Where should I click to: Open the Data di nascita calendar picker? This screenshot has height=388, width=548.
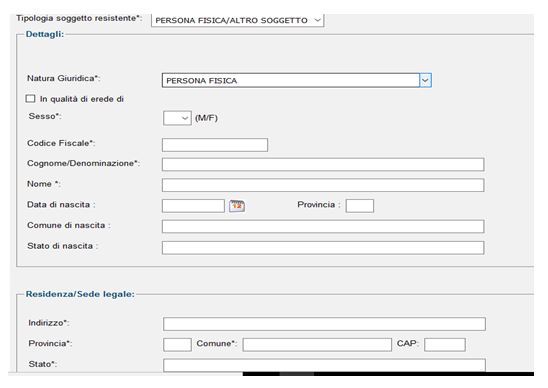point(237,206)
